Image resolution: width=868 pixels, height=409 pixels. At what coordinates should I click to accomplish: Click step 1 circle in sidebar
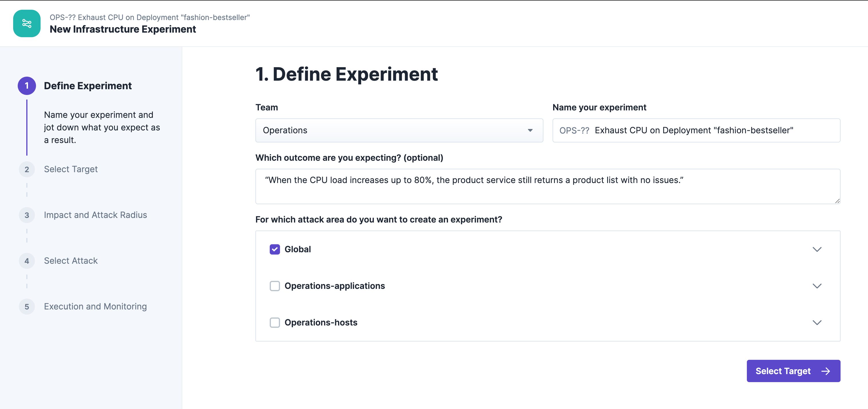click(x=27, y=86)
